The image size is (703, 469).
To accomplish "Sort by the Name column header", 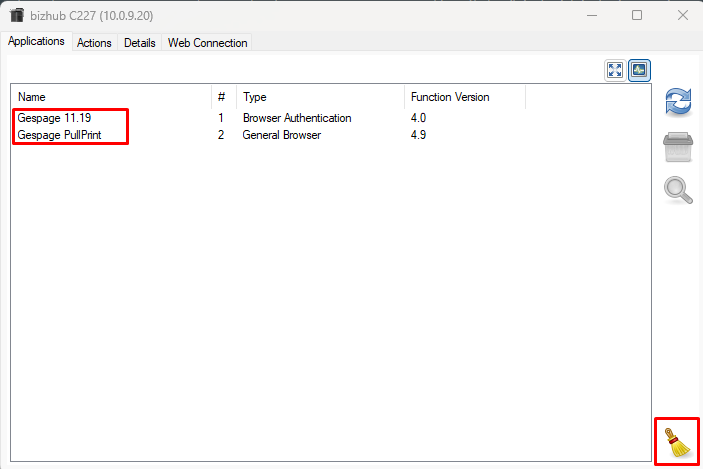I will coord(111,97).
